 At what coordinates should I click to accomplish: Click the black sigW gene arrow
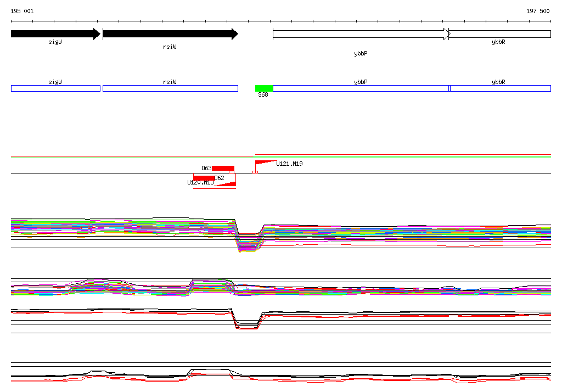[55, 34]
